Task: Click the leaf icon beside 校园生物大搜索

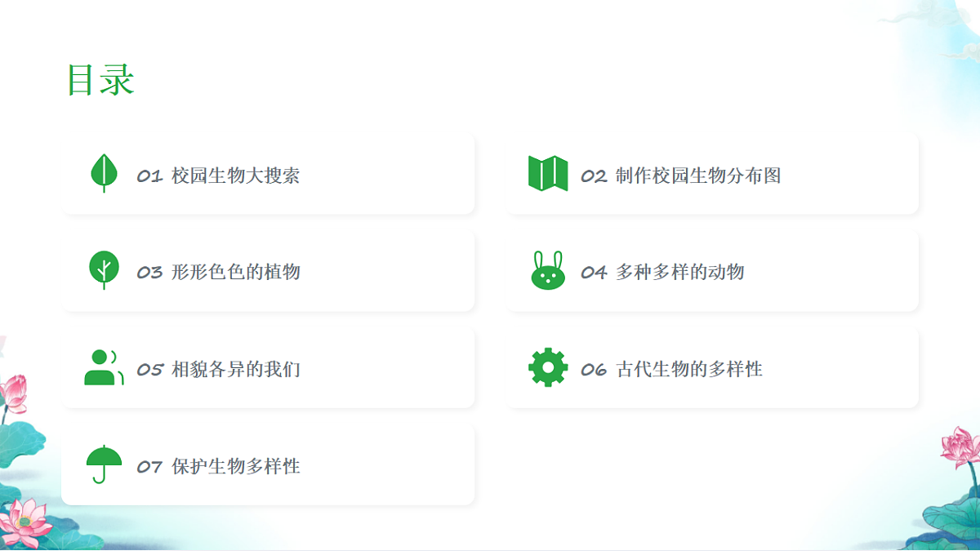Action: (x=104, y=173)
